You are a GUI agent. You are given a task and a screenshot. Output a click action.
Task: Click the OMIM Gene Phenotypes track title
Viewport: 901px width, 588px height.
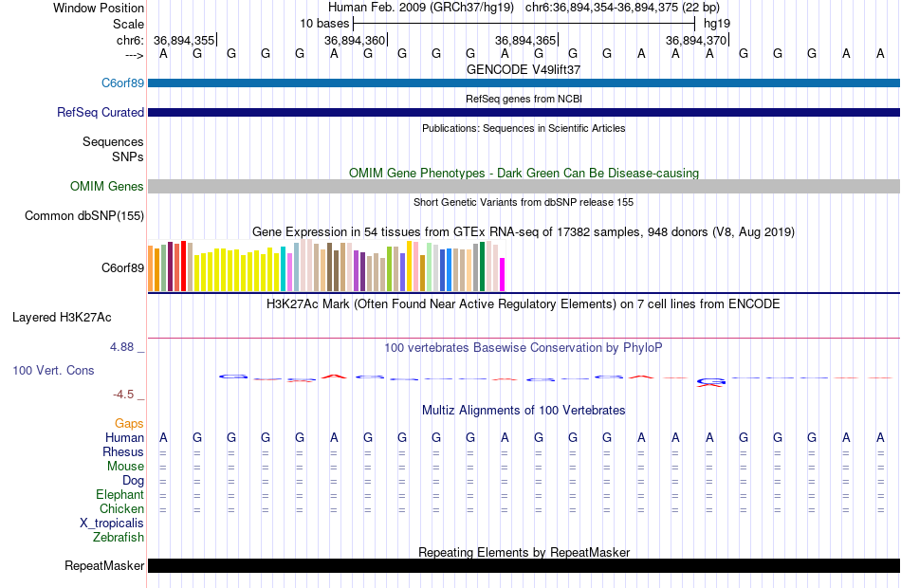tap(524, 173)
